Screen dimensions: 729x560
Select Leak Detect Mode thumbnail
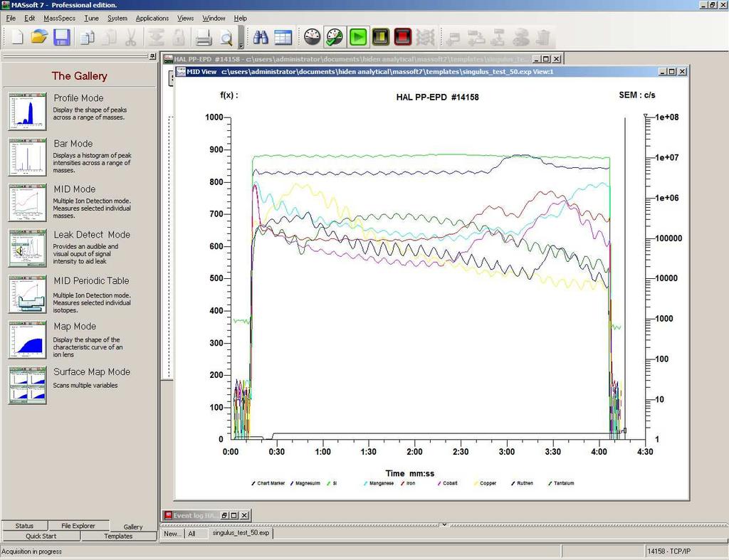[28, 248]
